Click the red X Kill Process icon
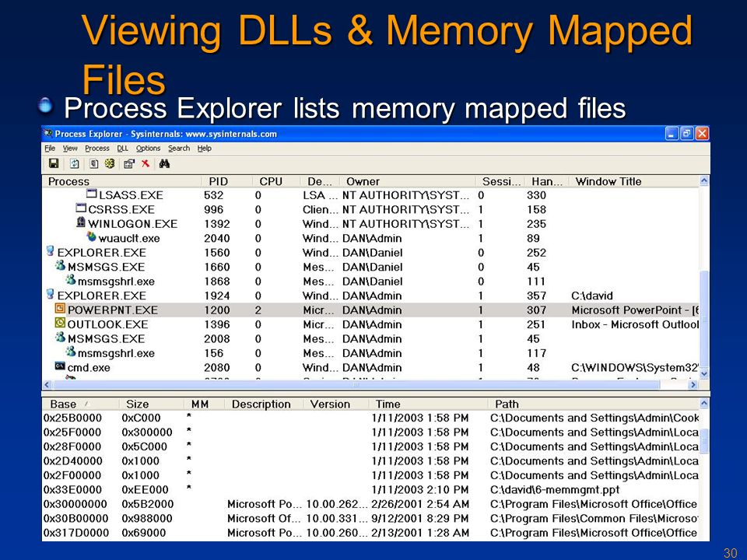The image size is (747, 560). click(x=146, y=164)
